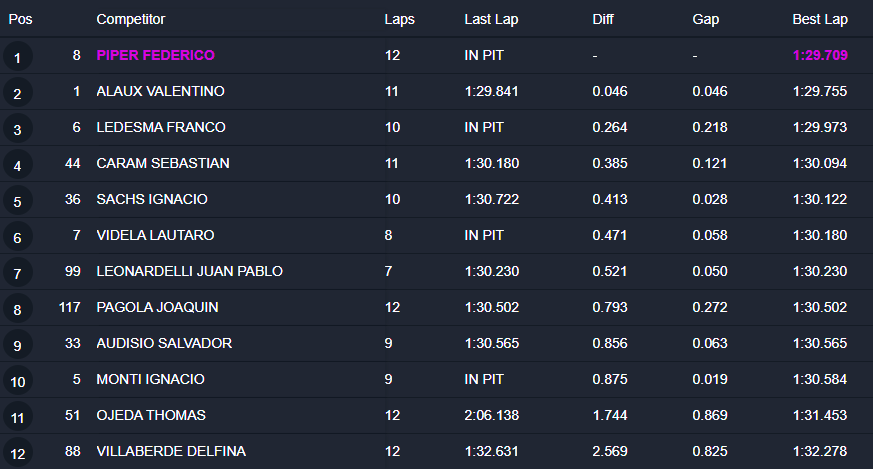Click the position 1 circle badge
The width and height of the screenshot is (873, 469).
click(18, 57)
